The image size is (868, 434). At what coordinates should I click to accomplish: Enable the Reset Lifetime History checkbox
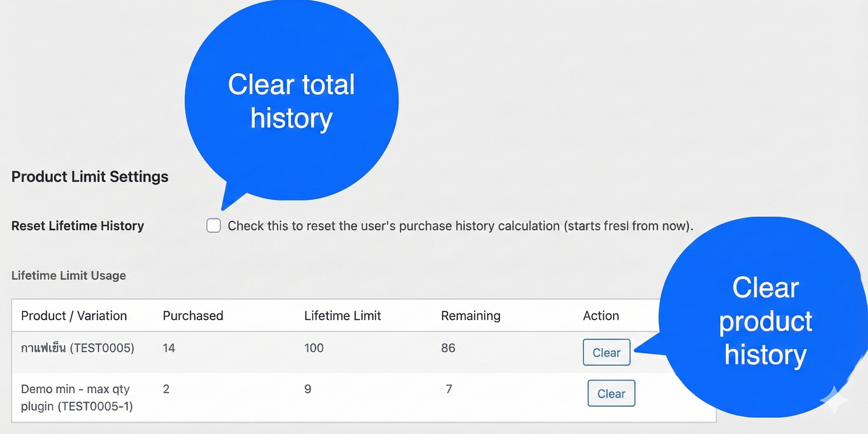[214, 226]
